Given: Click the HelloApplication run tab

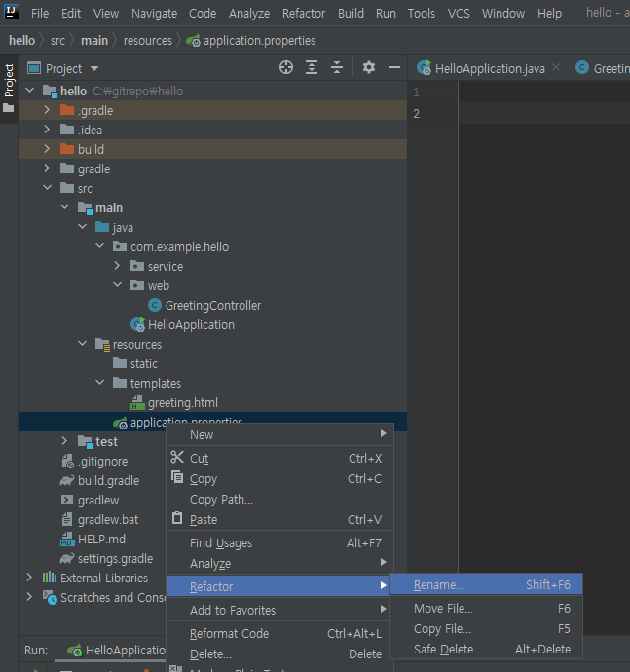Looking at the screenshot, I should 117,651.
